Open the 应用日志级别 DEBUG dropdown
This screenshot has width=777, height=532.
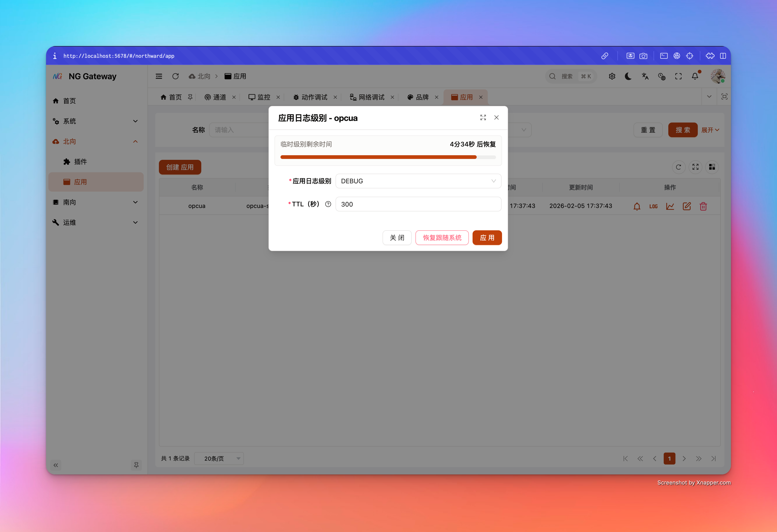(x=418, y=181)
